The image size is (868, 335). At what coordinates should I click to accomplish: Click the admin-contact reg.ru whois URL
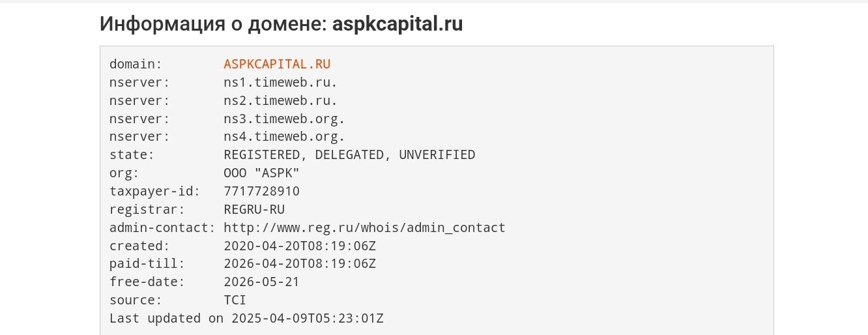coord(364,227)
